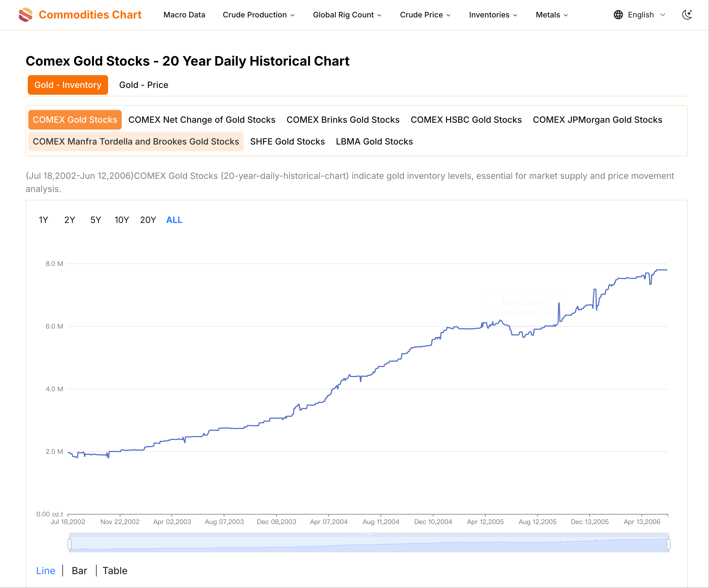Image resolution: width=709 pixels, height=588 pixels.
Task: Click the Commodities Chart logo icon
Action: click(x=26, y=15)
